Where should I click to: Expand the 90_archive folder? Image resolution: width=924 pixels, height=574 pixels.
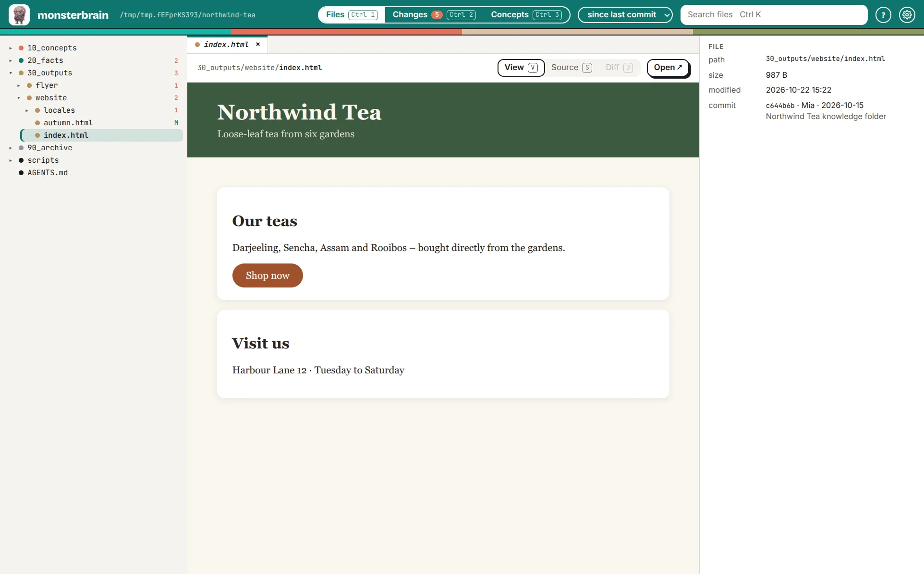coord(11,148)
